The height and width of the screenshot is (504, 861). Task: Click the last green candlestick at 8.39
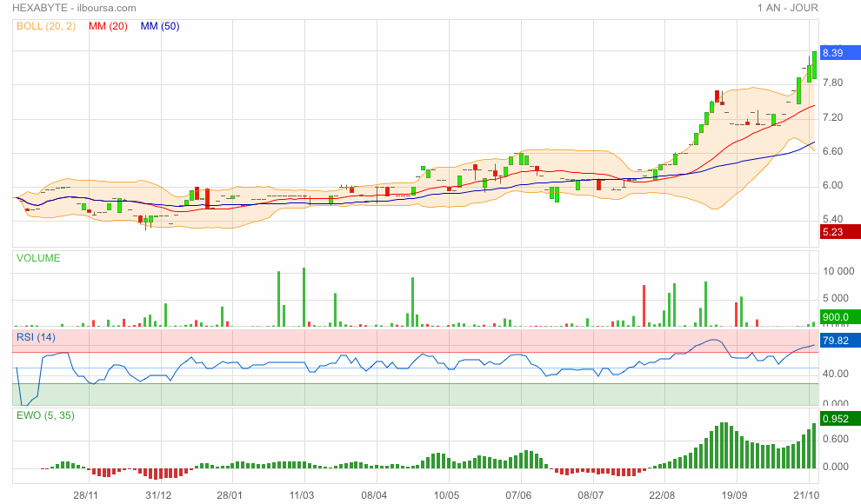pyautogui.click(x=814, y=65)
